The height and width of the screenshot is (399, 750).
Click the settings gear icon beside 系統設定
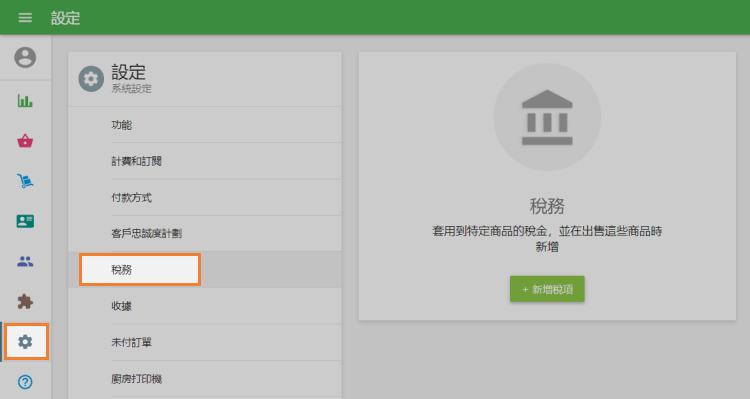(91, 79)
